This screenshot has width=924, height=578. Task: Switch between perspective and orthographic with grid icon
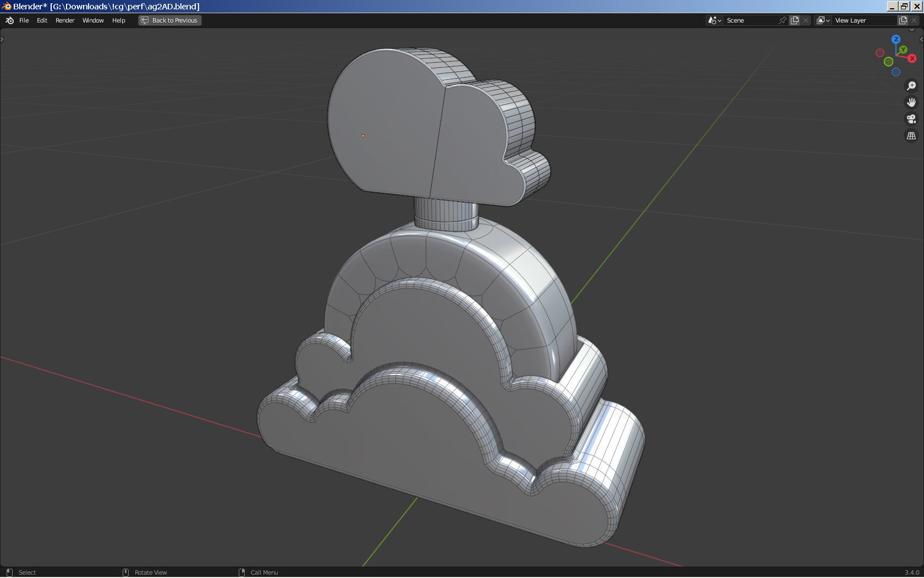pos(911,135)
